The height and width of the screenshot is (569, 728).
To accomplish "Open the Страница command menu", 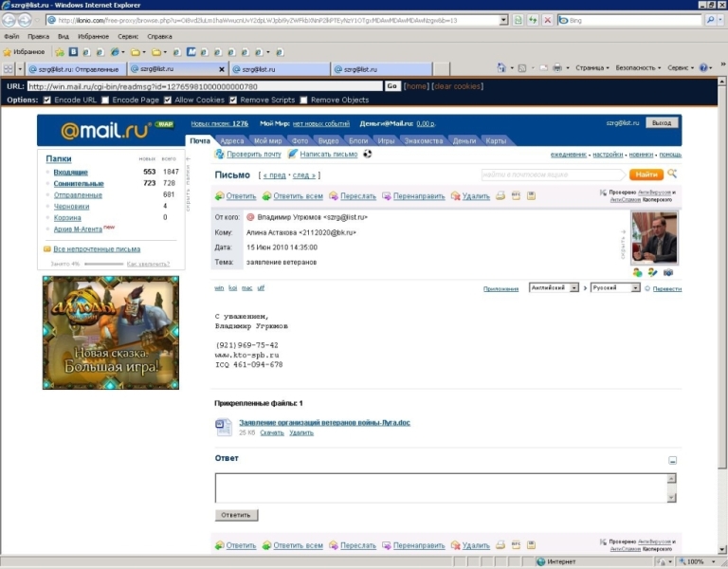I will coord(591,68).
